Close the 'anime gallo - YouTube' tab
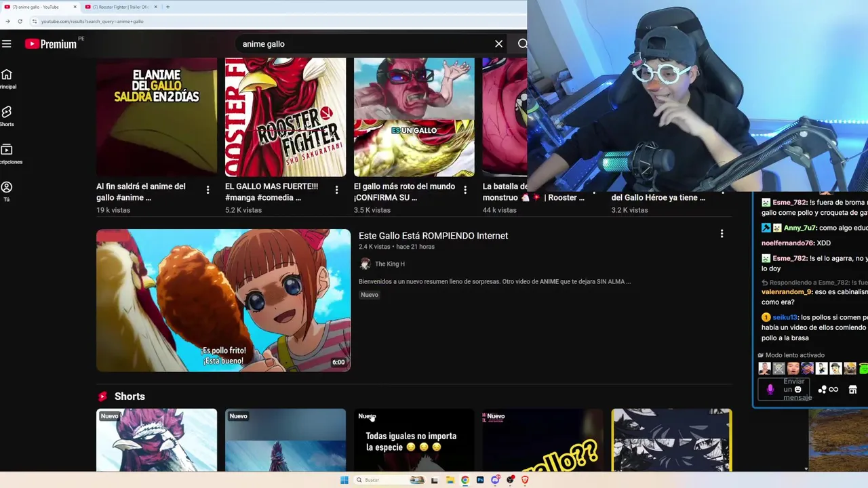The width and height of the screenshot is (868, 488). (x=75, y=7)
